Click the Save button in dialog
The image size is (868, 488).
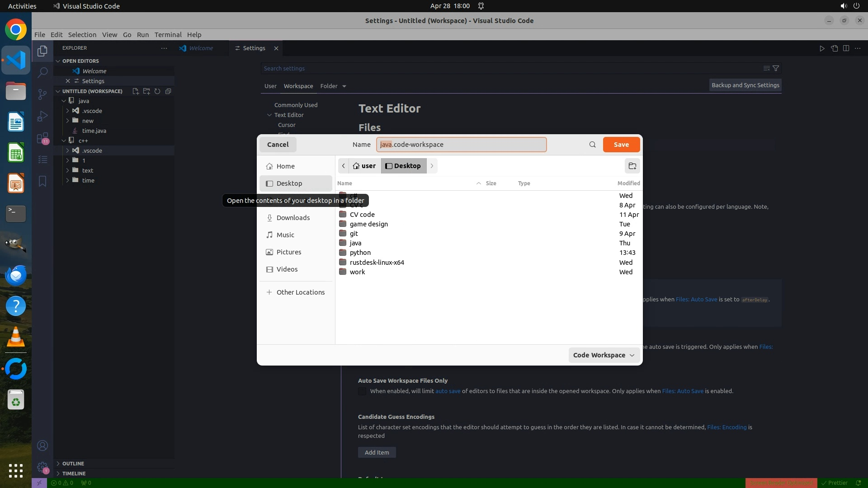(621, 145)
